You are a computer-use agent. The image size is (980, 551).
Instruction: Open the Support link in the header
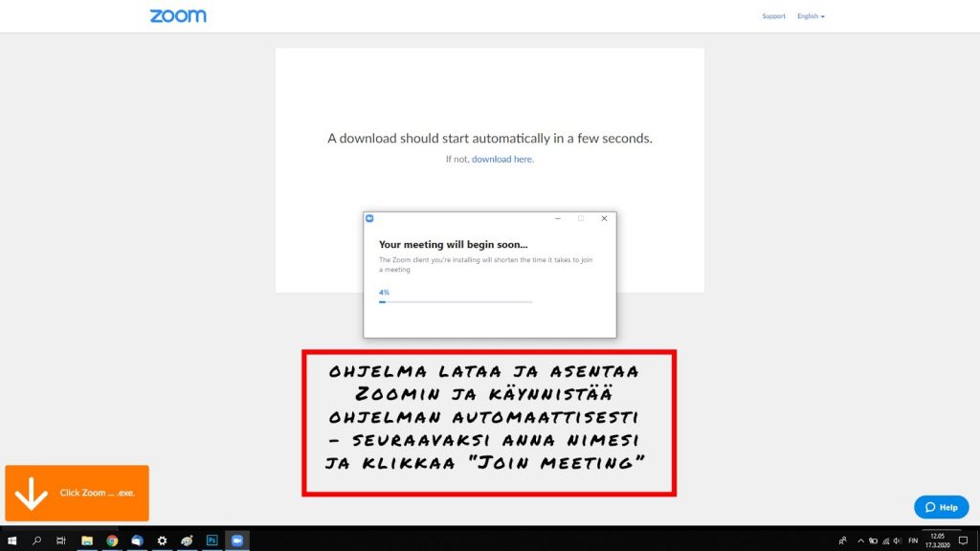click(x=773, y=16)
